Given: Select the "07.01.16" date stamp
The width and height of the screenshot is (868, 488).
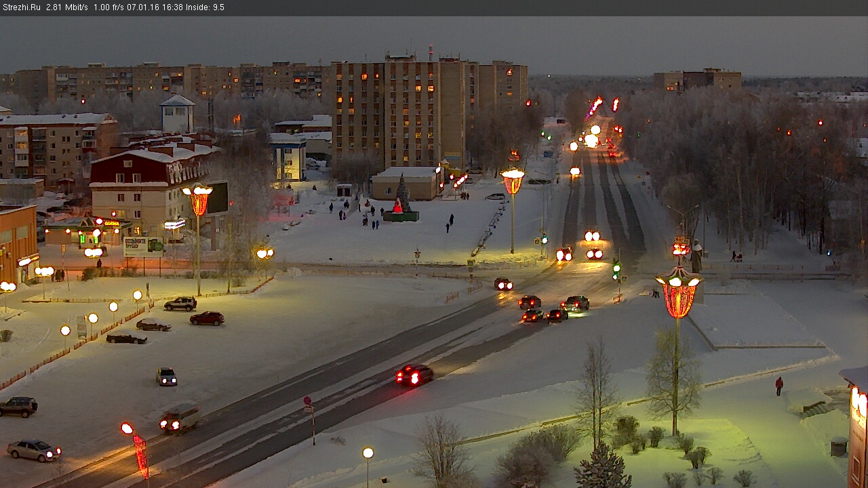Looking at the screenshot, I should pyautogui.click(x=144, y=7).
